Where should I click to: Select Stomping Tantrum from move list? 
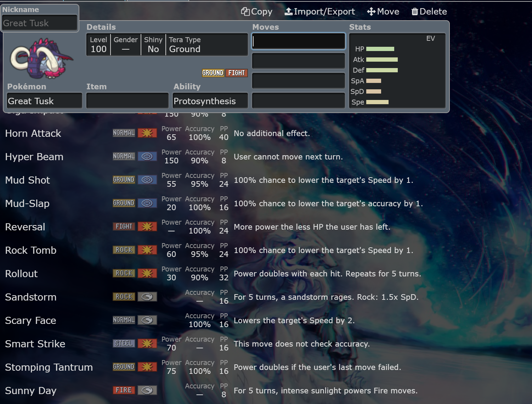pos(49,367)
